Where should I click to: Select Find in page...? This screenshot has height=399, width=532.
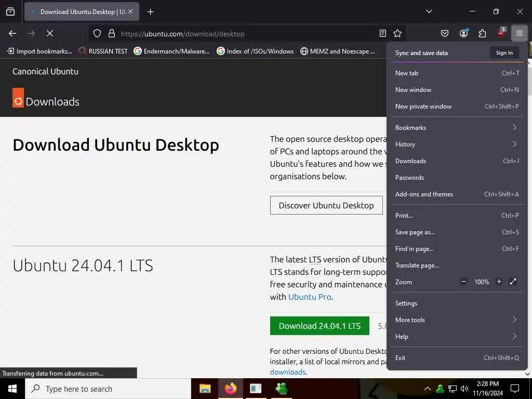(457, 249)
